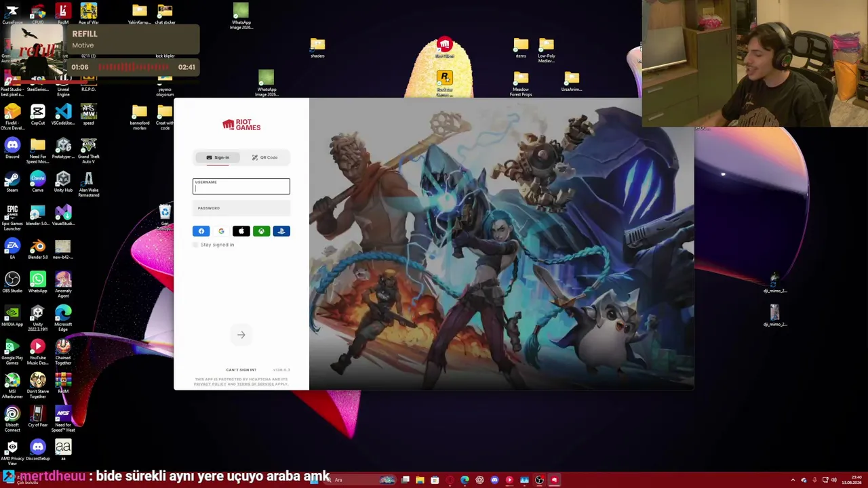This screenshot has width=868, height=488.
Task: Select the Steam desktop icon
Action: 12,182
